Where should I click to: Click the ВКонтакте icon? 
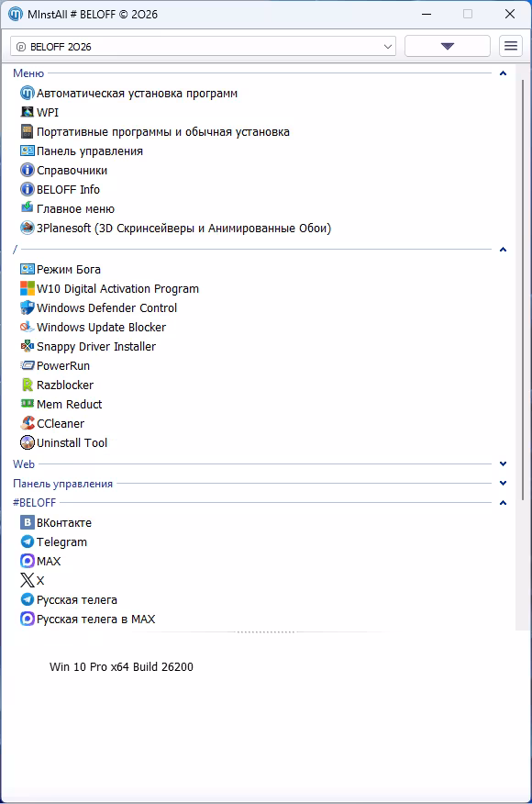(x=28, y=522)
